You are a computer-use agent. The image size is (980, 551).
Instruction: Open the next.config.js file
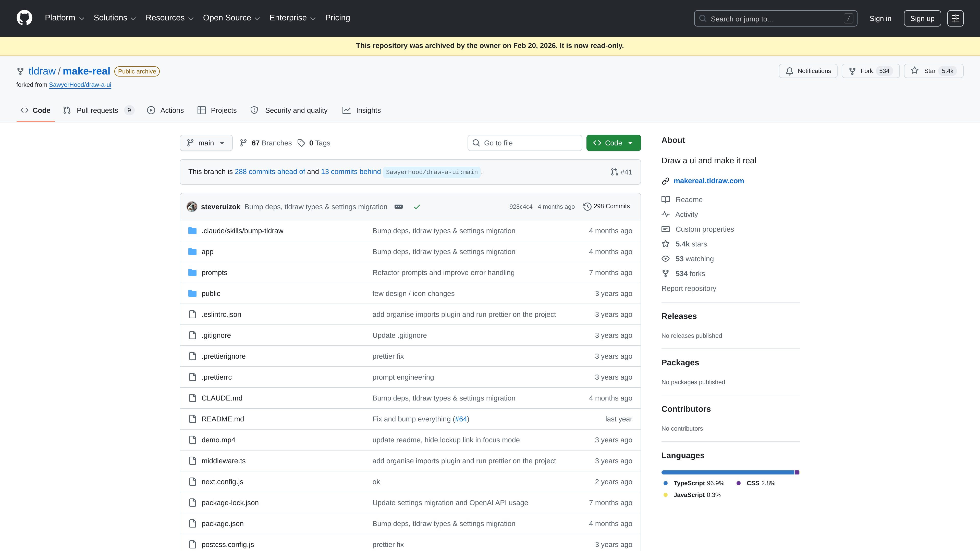[x=222, y=482]
